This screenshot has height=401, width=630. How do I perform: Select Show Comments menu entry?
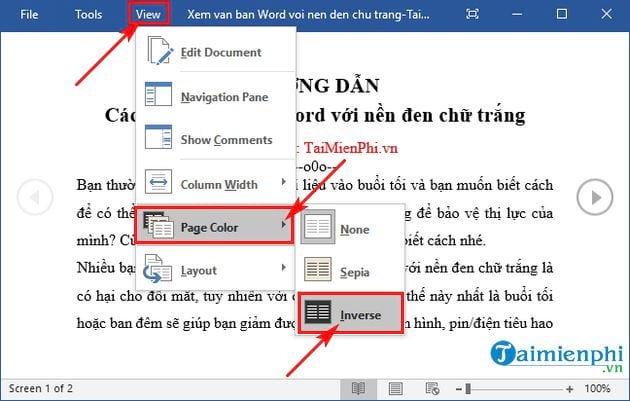(216, 138)
